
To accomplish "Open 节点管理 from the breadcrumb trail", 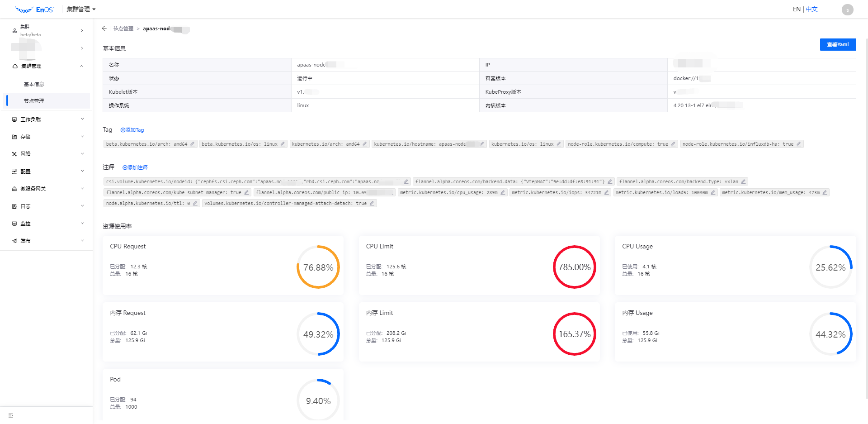I will coord(123,28).
